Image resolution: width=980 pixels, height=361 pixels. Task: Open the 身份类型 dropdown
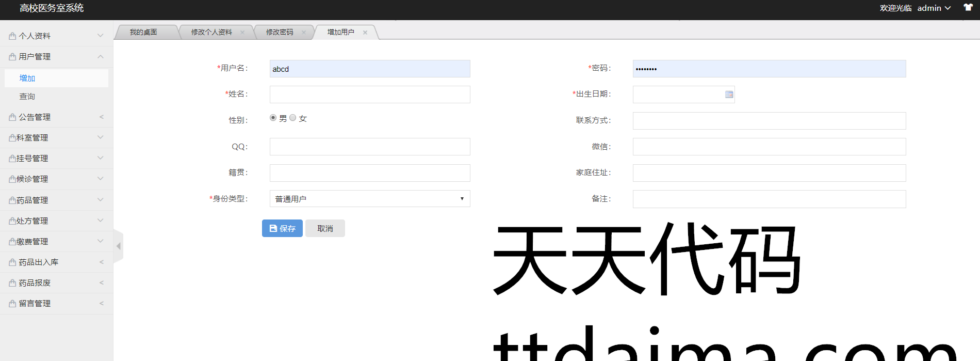click(x=369, y=199)
